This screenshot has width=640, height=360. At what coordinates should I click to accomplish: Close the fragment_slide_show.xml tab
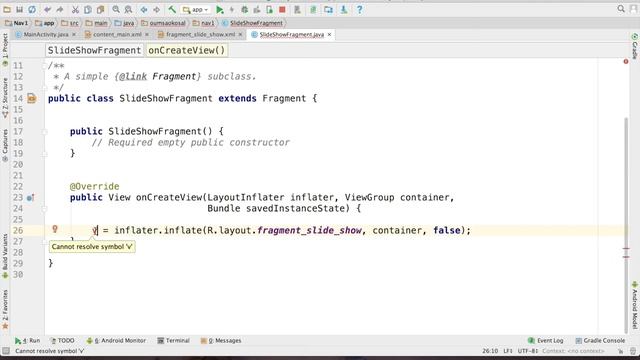click(240, 35)
